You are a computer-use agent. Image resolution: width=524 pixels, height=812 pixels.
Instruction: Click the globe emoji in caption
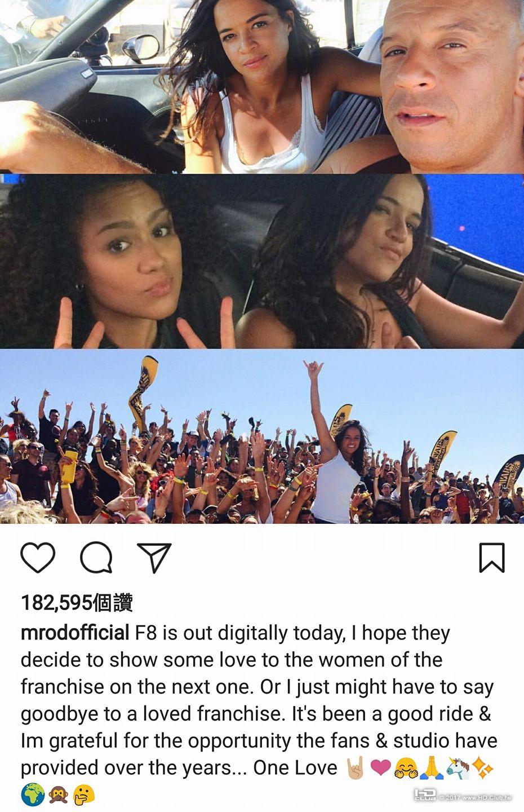[x=33, y=795]
